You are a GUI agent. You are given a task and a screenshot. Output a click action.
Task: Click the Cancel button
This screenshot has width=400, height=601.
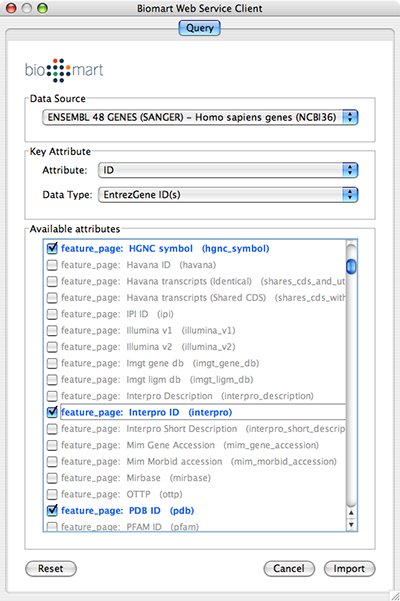(x=289, y=568)
